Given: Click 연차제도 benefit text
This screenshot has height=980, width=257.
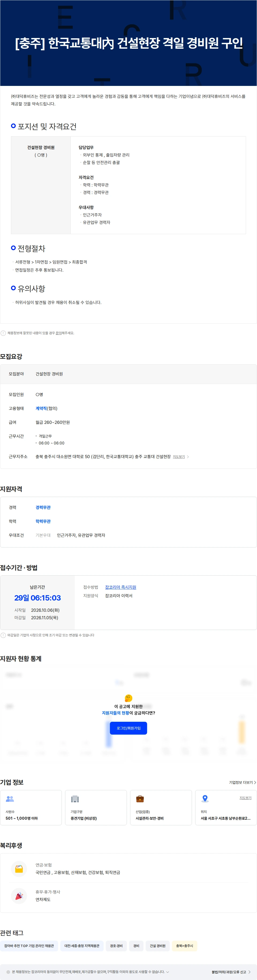Looking at the screenshot, I should pos(43,899).
